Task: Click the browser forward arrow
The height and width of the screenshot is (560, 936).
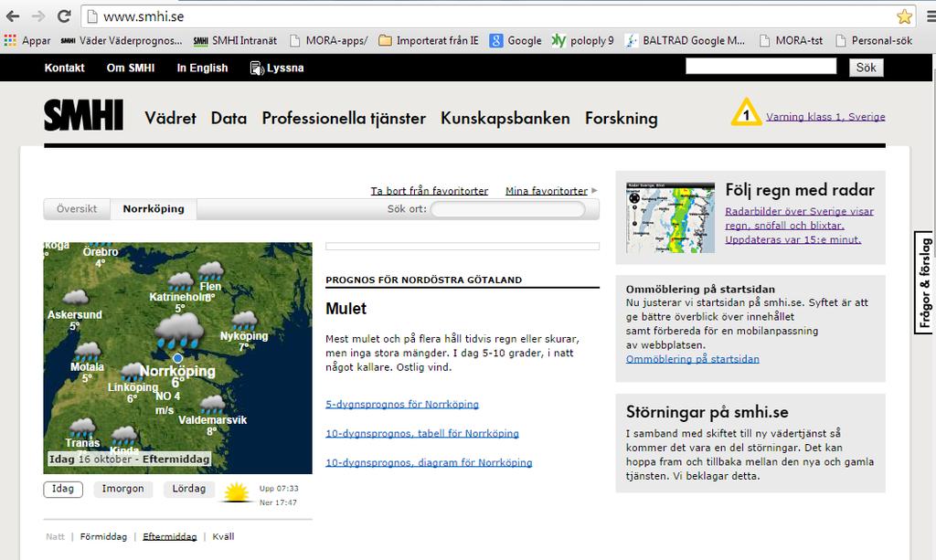Action: 38,16
